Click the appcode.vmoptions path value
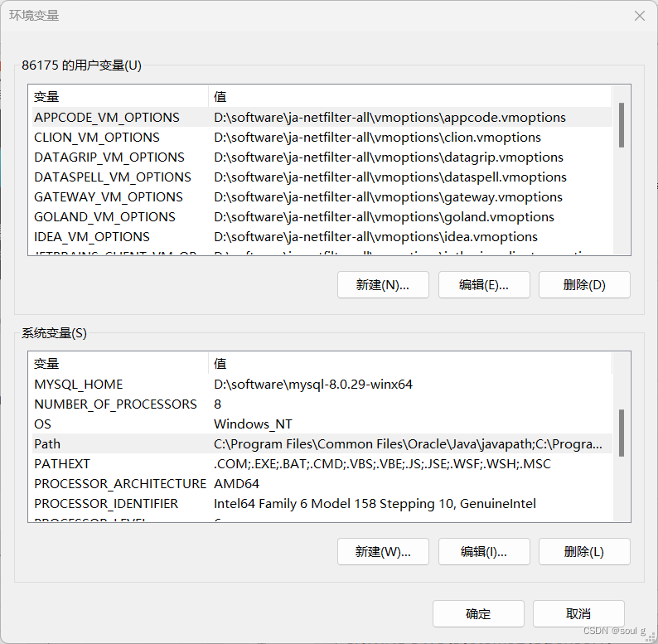The width and height of the screenshot is (658, 644). point(389,118)
